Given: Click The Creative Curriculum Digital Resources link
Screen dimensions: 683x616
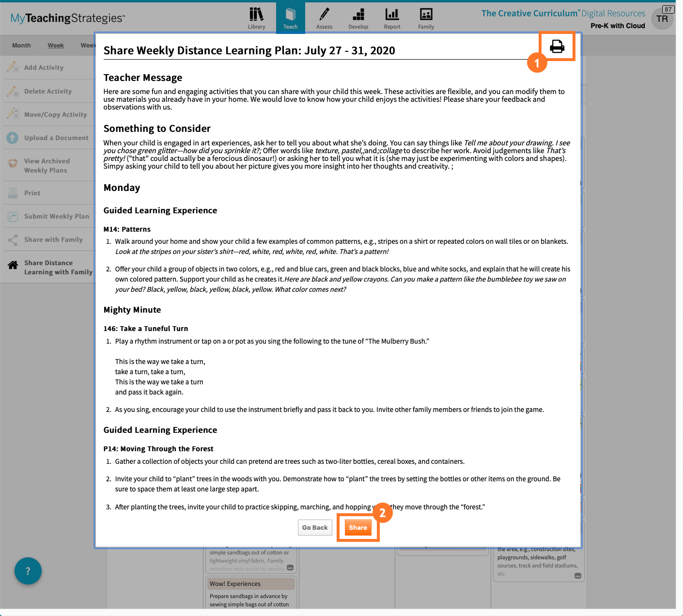Looking at the screenshot, I should tap(563, 13).
